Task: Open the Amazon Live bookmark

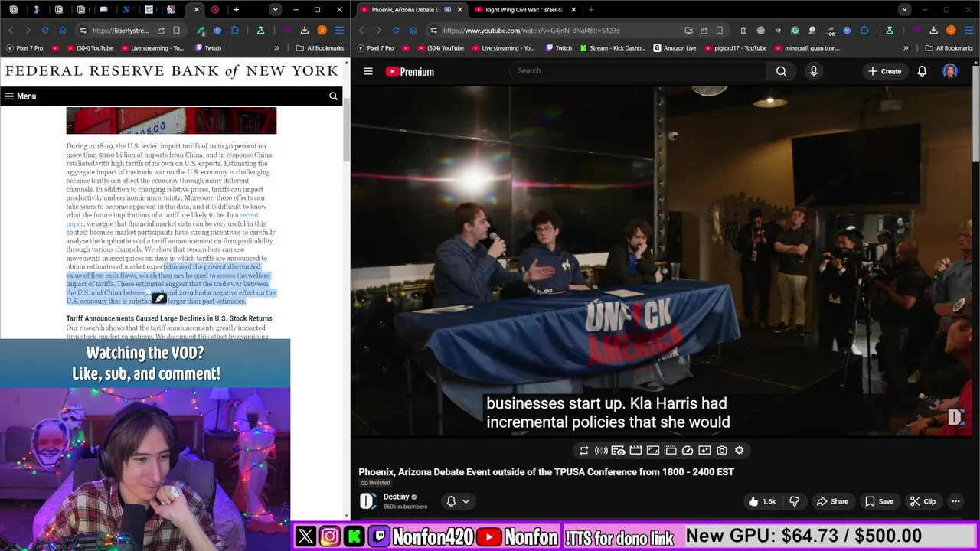Action: coord(675,48)
